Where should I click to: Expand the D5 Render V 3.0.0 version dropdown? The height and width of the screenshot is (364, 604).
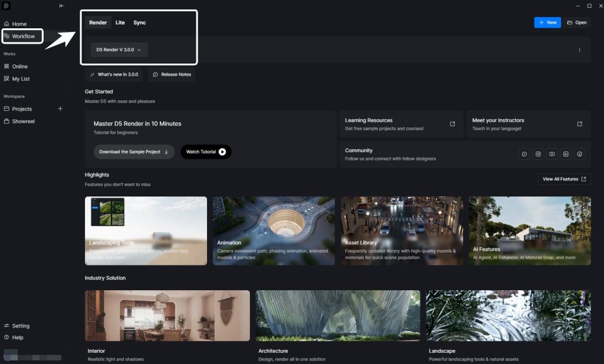point(119,50)
